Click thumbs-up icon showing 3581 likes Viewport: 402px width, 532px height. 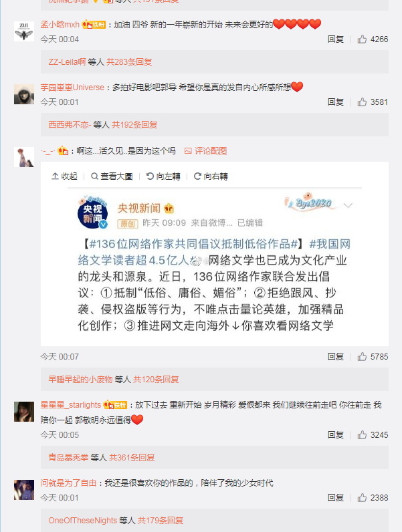pyautogui.click(x=362, y=102)
